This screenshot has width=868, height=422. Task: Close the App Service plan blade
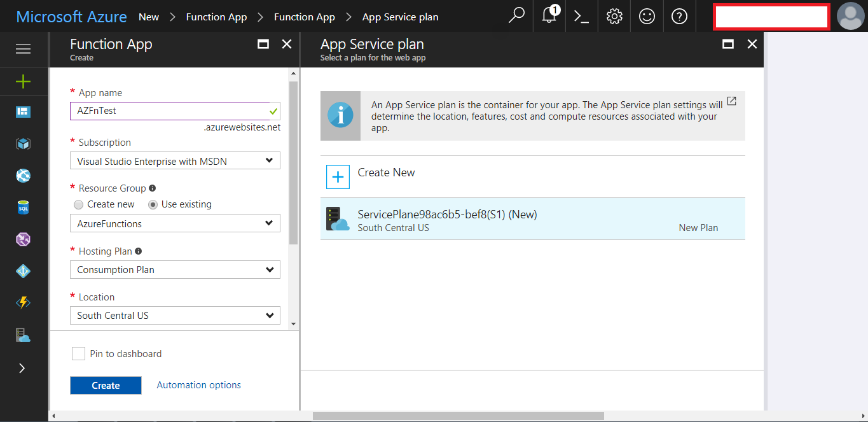[x=752, y=44]
